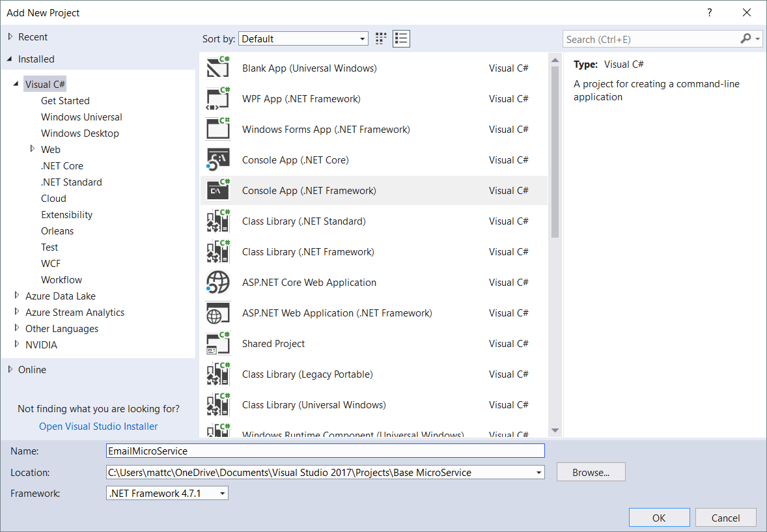Open the Framework version dropdown

(x=222, y=494)
